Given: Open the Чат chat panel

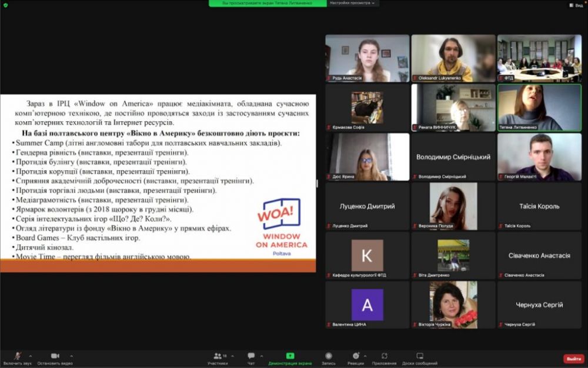Looking at the screenshot, I should [251, 356].
